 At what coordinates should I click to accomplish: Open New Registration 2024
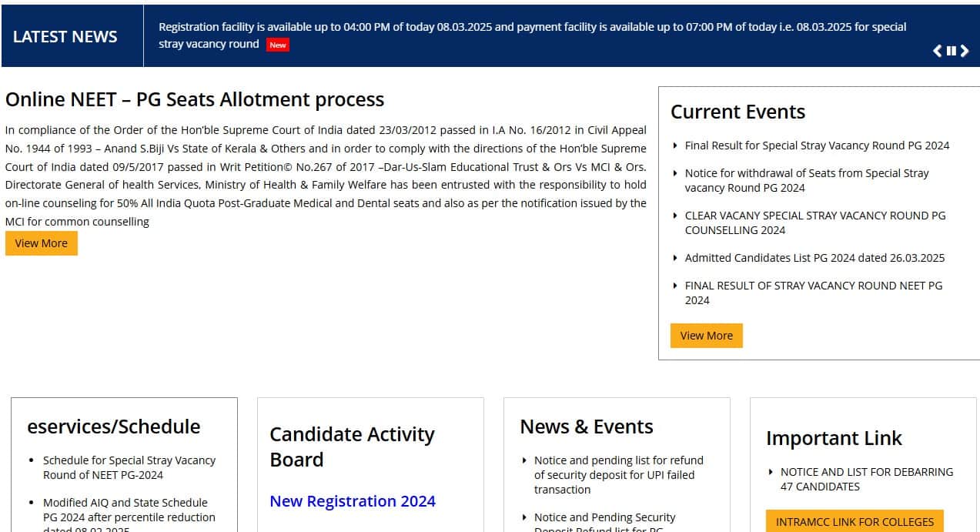[353, 500]
